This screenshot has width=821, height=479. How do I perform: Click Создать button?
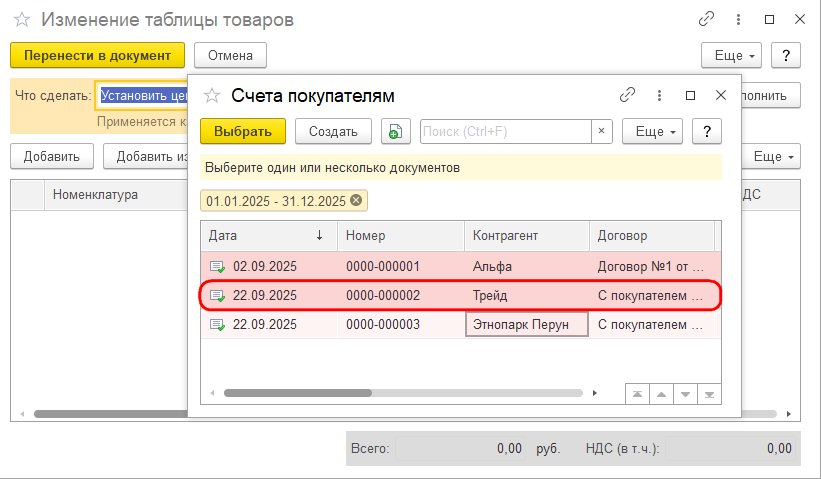(333, 131)
